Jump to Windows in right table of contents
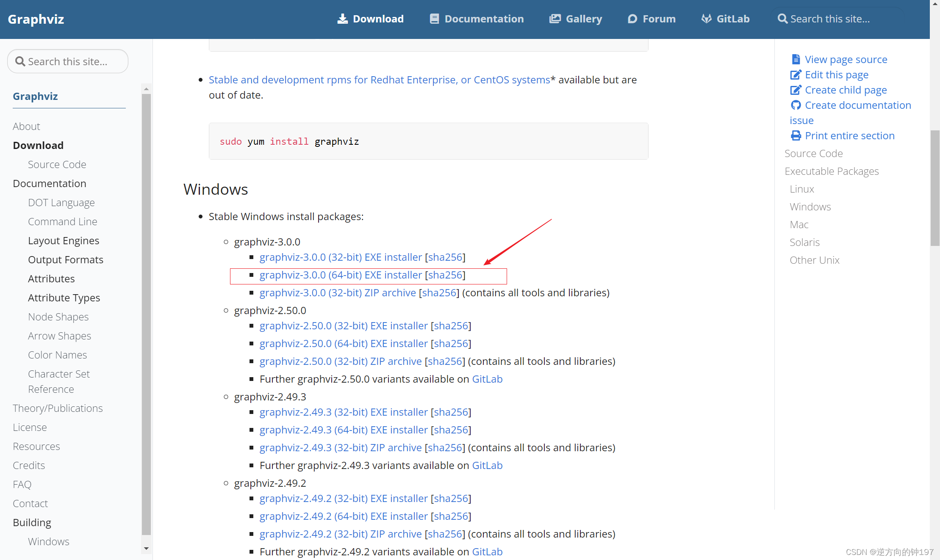 click(x=810, y=207)
